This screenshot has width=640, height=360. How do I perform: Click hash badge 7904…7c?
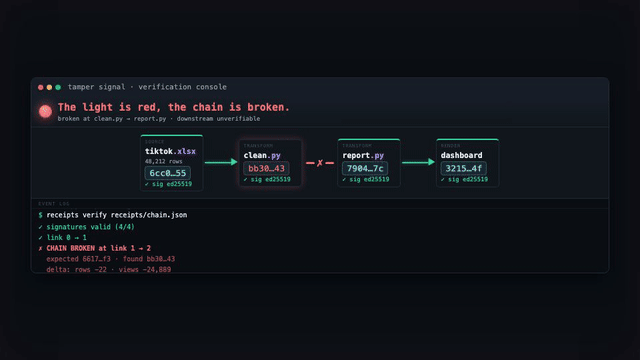coord(365,168)
